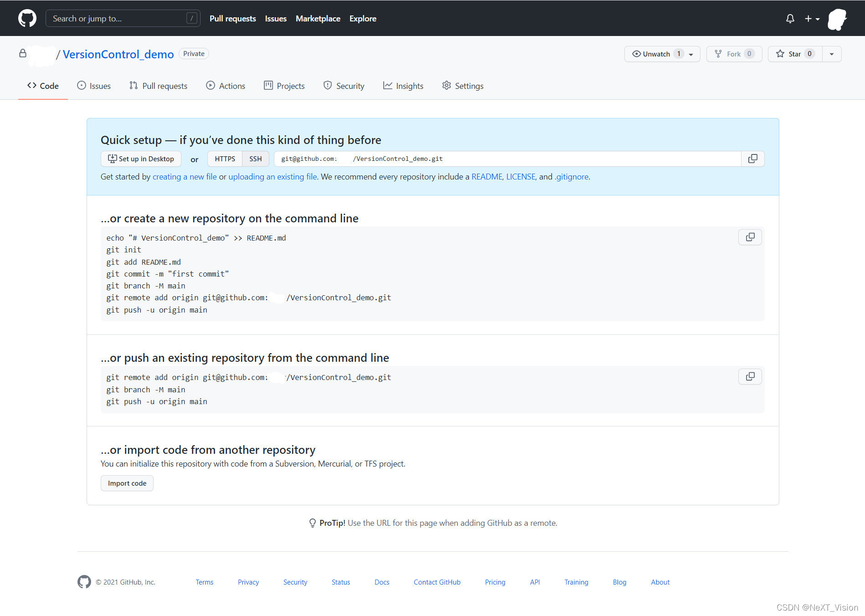The width and height of the screenshot is (865, 616).
Task: Open the Security footer link
Action: point(295,582)
